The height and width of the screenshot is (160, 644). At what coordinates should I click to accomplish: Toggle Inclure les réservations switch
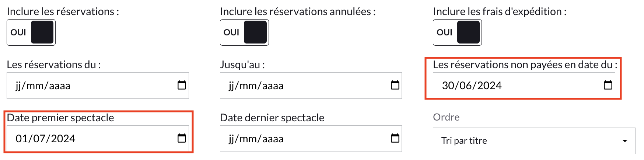click(31, 32)
